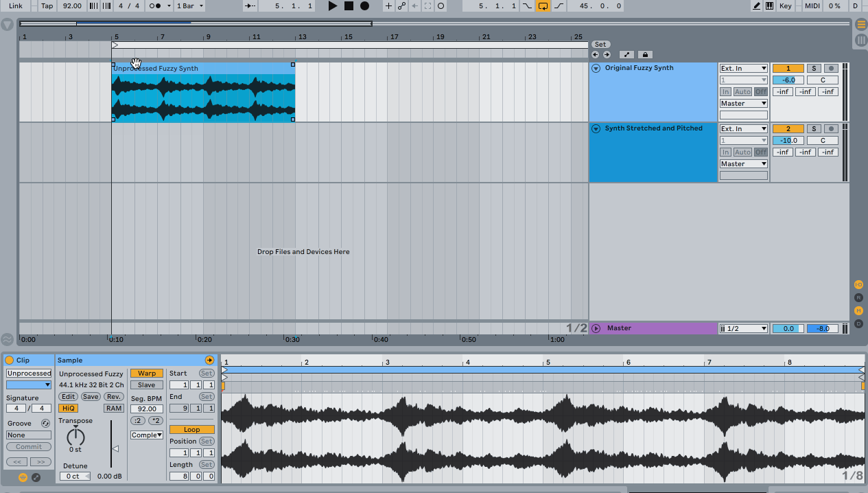
Task: Click the Save default clip button
Action: 91,397
